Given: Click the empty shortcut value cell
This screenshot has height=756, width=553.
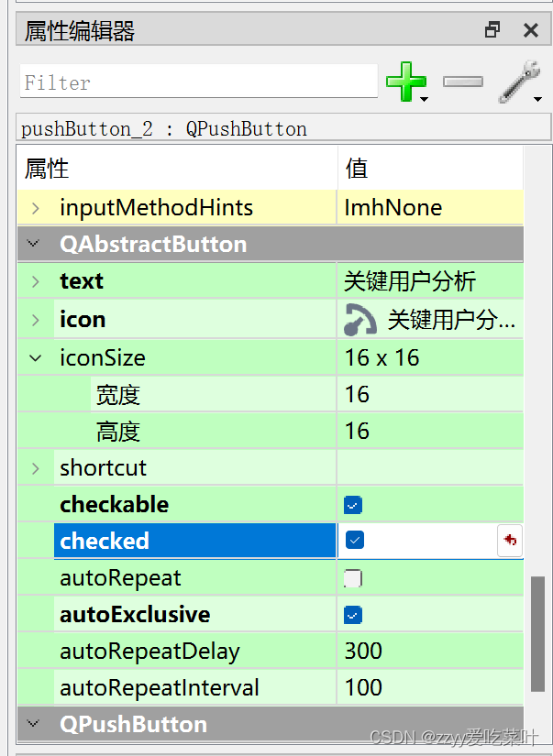Looking at the screenshot, I should (x=430, y=467).
